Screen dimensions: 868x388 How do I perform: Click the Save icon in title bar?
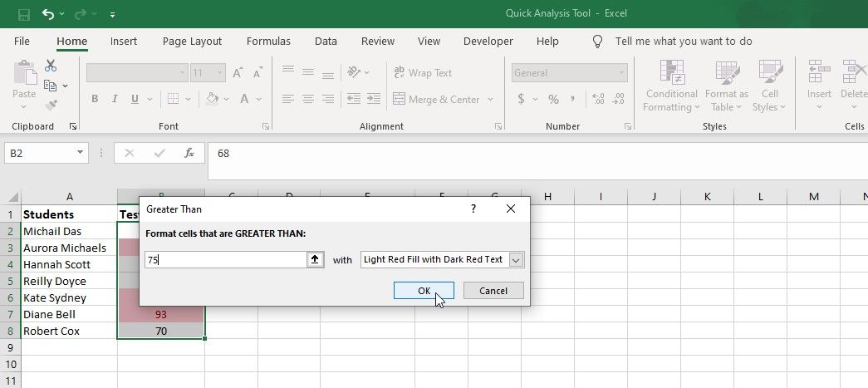click(x=23, y=14)
